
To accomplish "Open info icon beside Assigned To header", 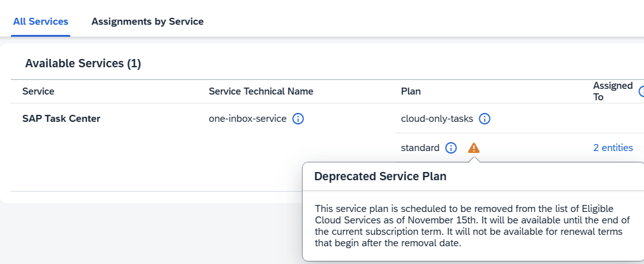I will pos(641,91).
